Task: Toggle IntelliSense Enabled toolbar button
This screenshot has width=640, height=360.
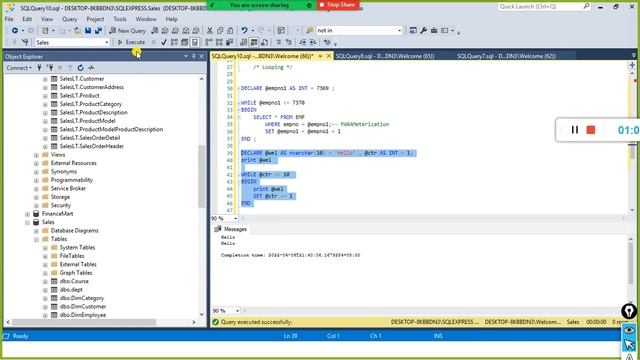Action: (x=195, y=42)
